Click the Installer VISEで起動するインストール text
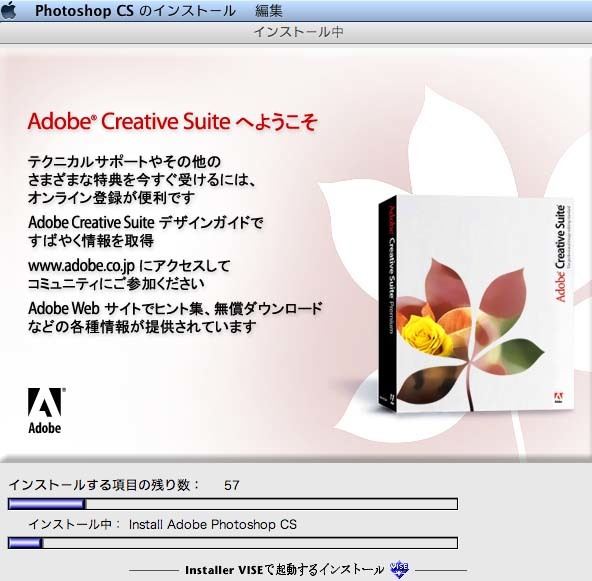Image resolution: width=592 pixels, height=581 pixels. 284,570
